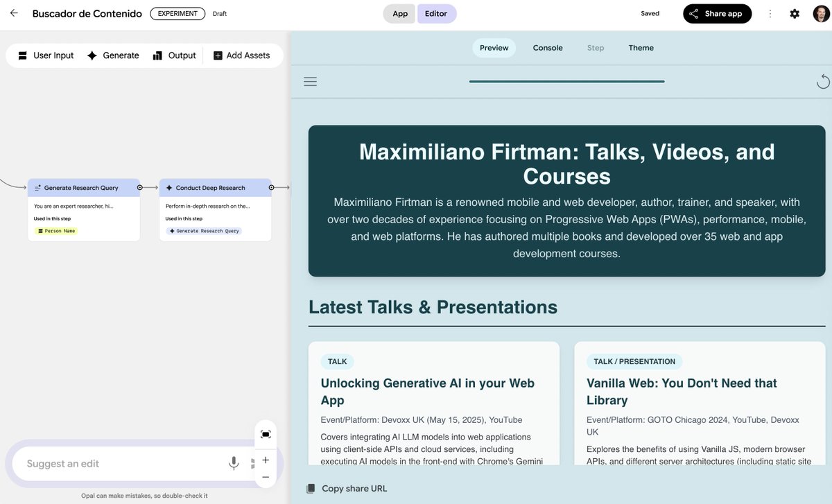832x504 pixels.
Task: Click the Share app button
Action: (717, 12)
